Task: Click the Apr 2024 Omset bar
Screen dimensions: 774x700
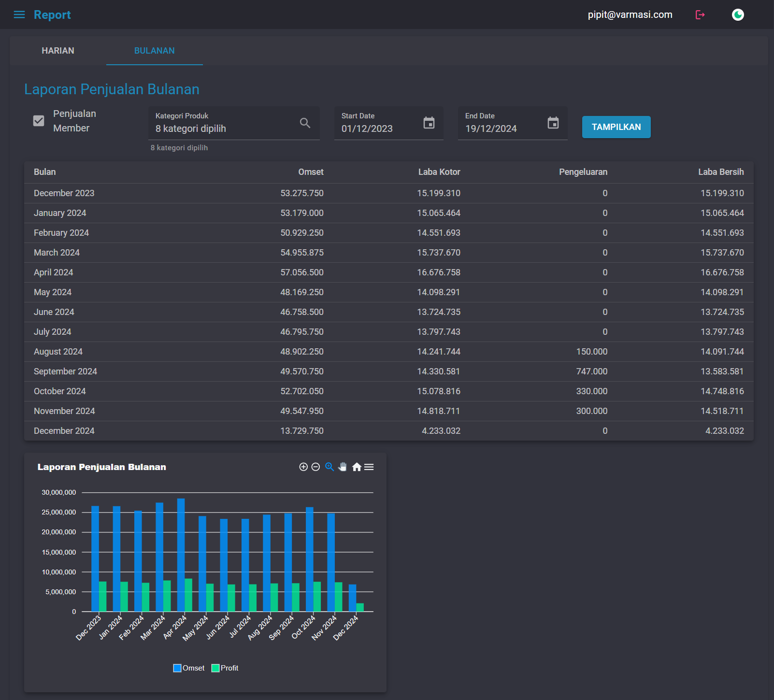Action: click(x=181, y=555)
